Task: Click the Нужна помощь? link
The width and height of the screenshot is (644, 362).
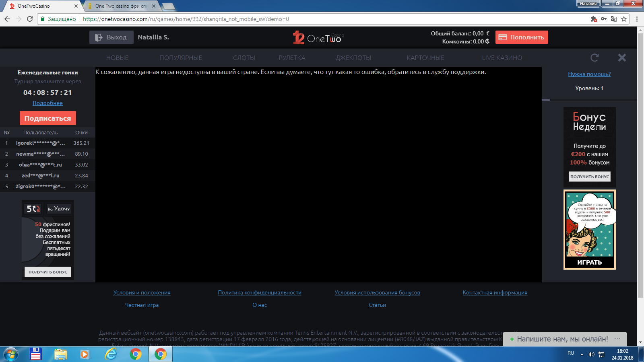Action: pos(589,74)
